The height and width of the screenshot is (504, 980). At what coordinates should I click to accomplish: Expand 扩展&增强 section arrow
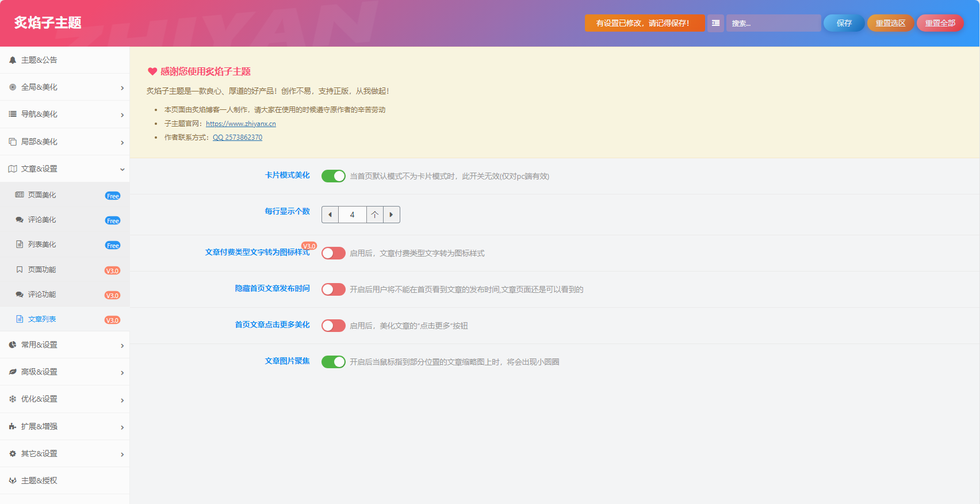coord(122,427)
